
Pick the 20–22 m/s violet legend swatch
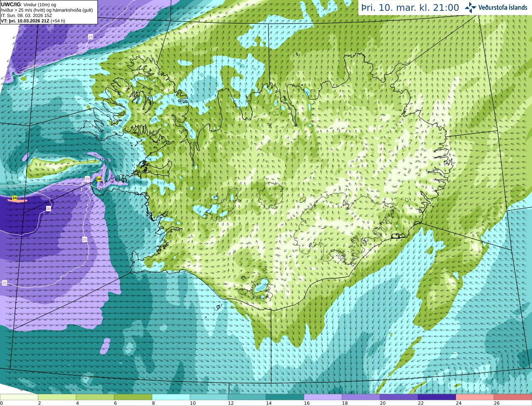399,397
